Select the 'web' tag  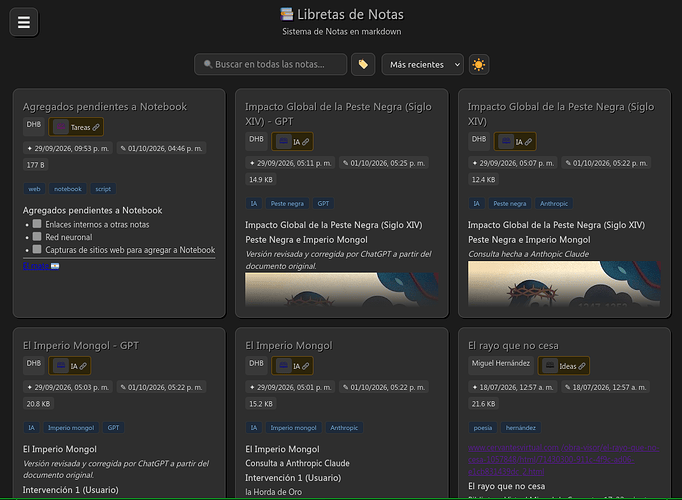(34, 189)
